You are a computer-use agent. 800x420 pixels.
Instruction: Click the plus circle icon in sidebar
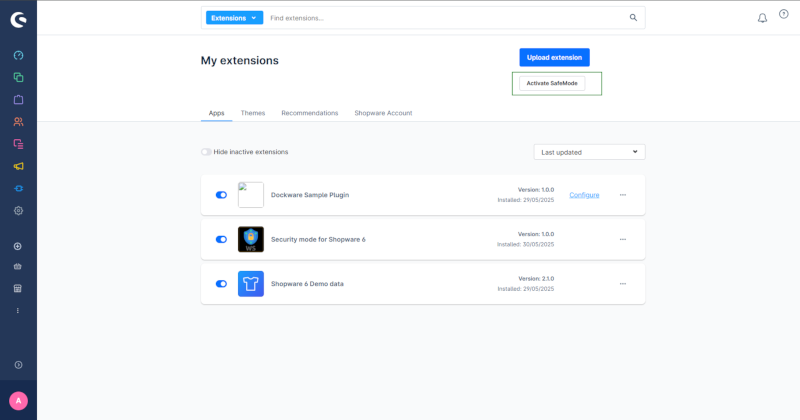(18, 246)
